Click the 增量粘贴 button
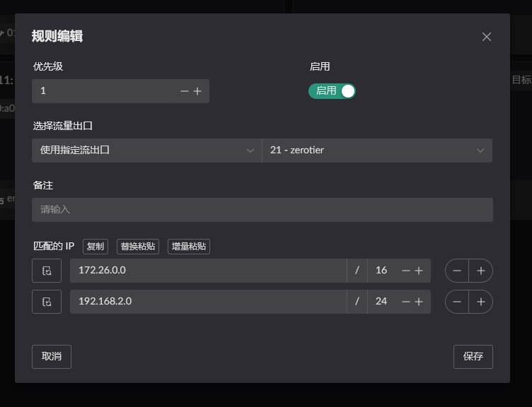This screenshot has height=407, width=532. (189, 247)
